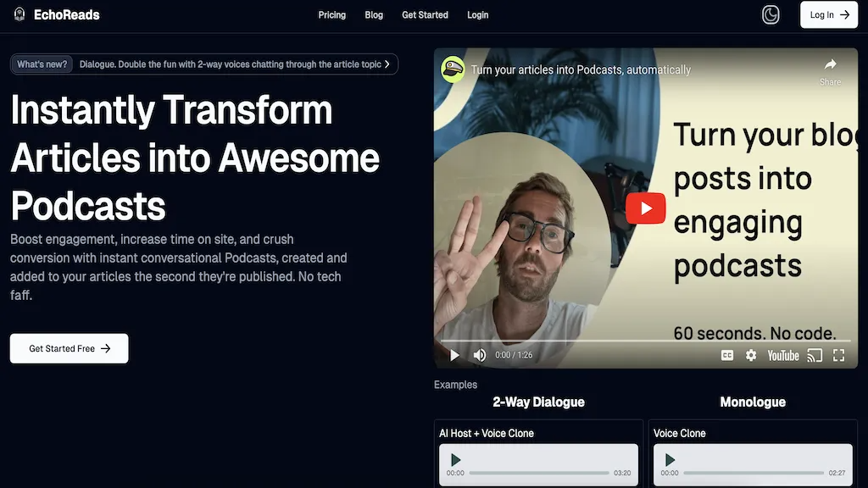Go to the Blog page
868x488 pixels.
374,15
